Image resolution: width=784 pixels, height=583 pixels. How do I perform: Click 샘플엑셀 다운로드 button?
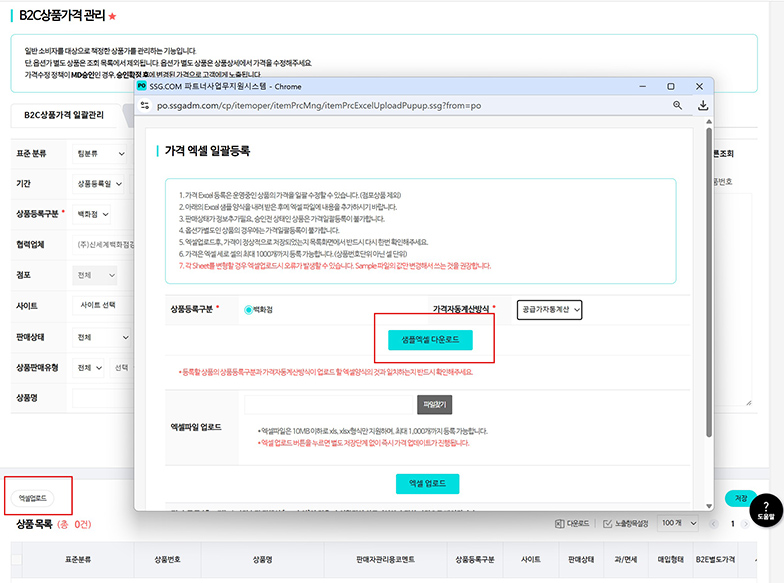tap(430, 340)
